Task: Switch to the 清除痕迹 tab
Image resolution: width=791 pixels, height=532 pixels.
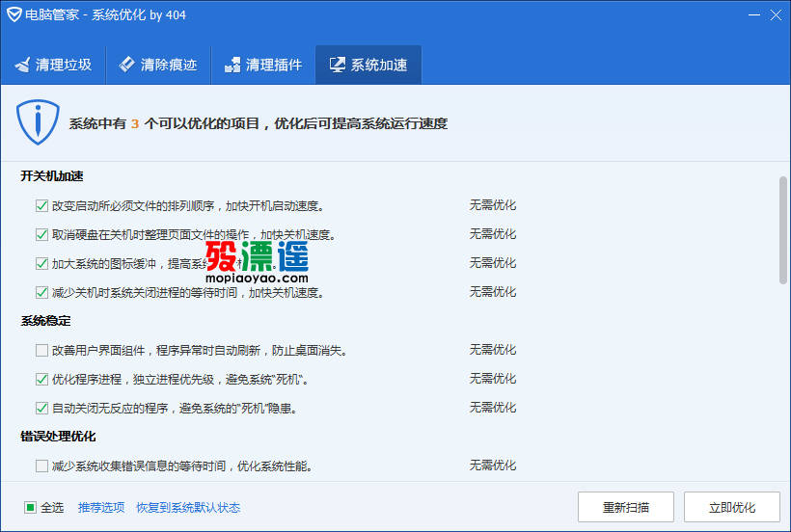Action: pos(158,65)
